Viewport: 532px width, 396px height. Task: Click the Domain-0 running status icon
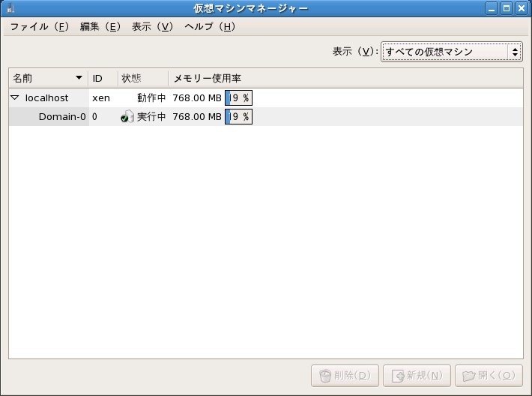click(x=127, y=116)
